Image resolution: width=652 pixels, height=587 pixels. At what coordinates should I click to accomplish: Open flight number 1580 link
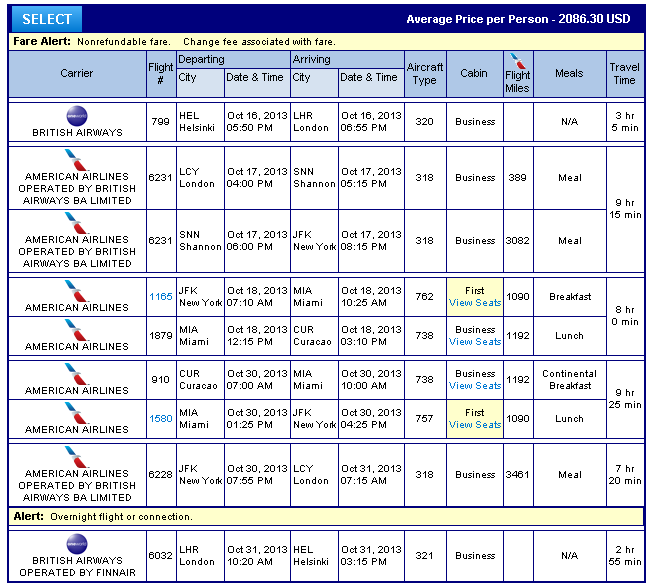(x=160, y=419)
